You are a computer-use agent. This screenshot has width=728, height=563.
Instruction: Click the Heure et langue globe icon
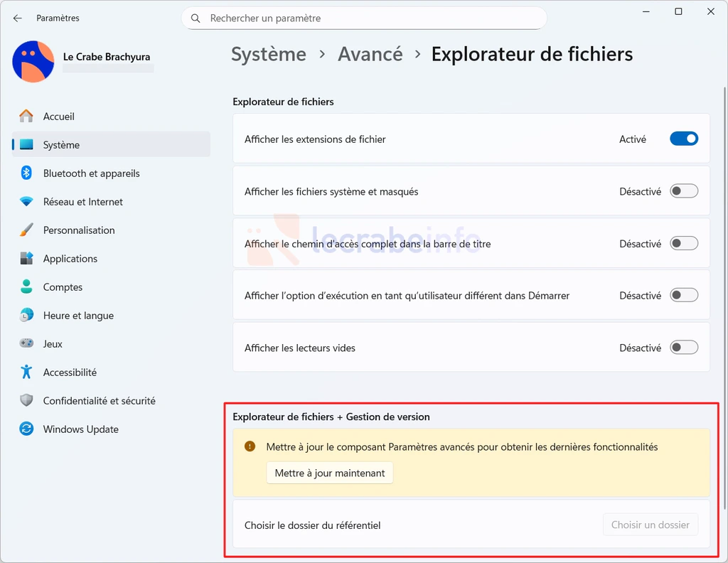click(26, 315)
